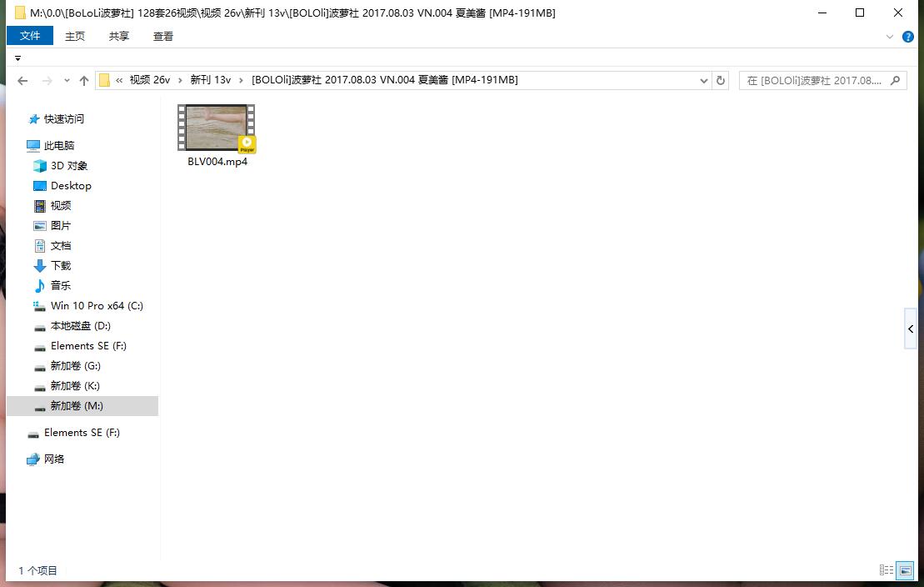Image resolution: width=924 pixels, height=587 pixels.
Task: Expand the ribbon with the chevron
Action: [888, 37]
